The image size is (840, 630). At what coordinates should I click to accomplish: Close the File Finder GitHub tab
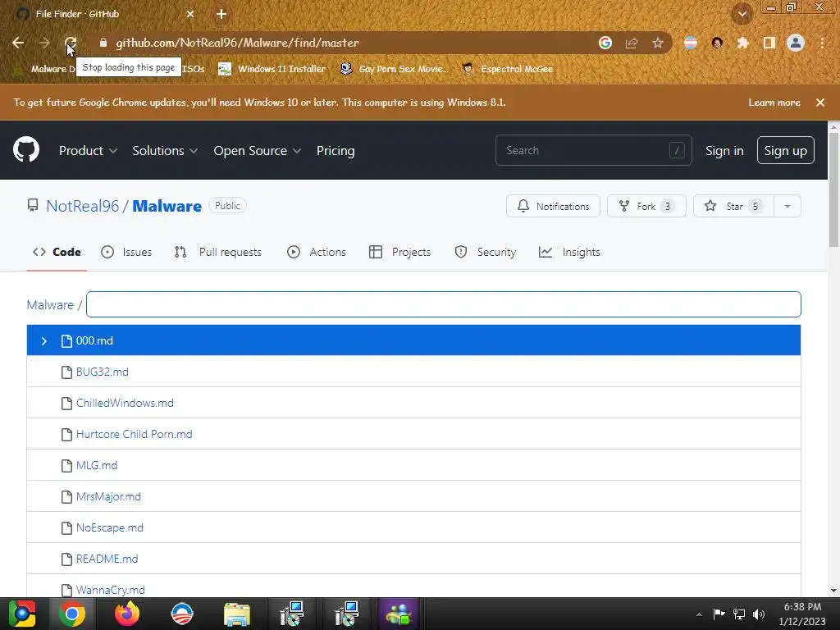pos(190,14)
